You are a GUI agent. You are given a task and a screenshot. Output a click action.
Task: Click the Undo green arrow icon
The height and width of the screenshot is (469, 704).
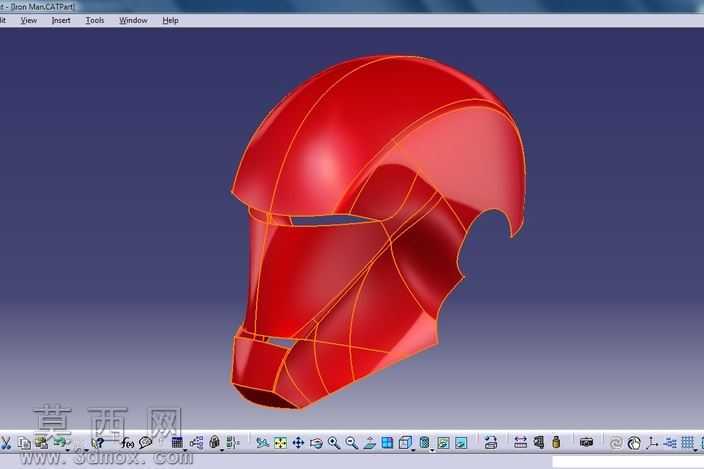point(60,442)
